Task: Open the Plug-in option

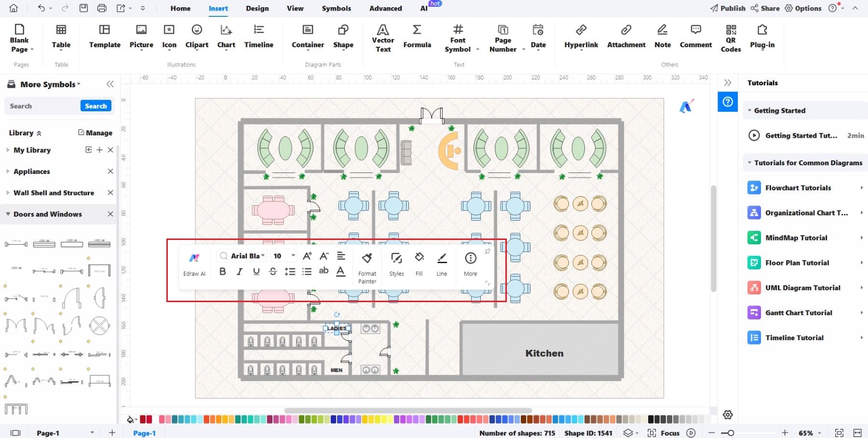Action: 762,37
